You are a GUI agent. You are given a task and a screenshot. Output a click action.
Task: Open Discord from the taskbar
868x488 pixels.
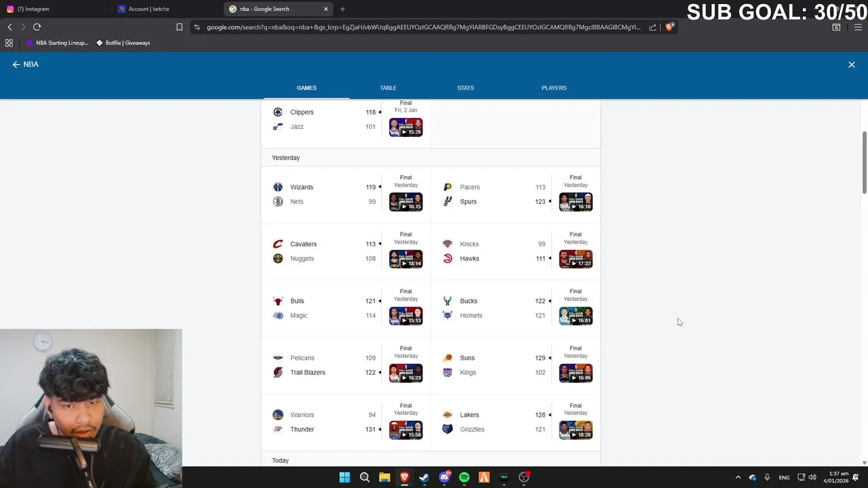(444, 477)
